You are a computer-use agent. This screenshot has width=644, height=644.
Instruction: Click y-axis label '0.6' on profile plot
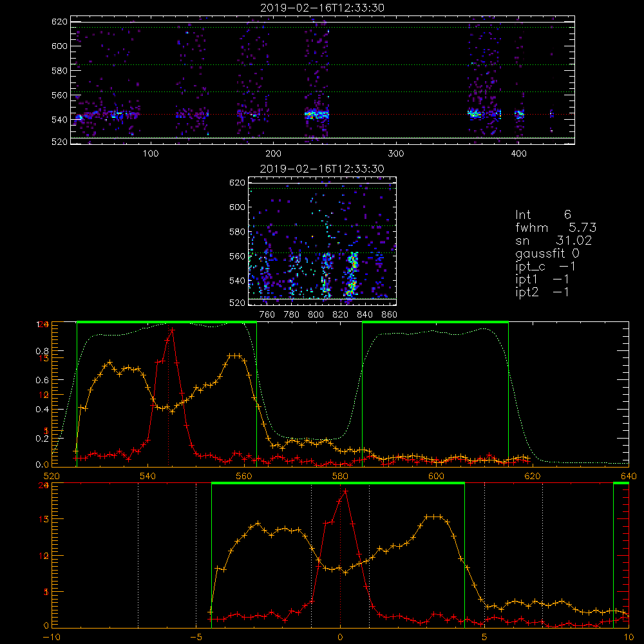(x=43, y=381)
